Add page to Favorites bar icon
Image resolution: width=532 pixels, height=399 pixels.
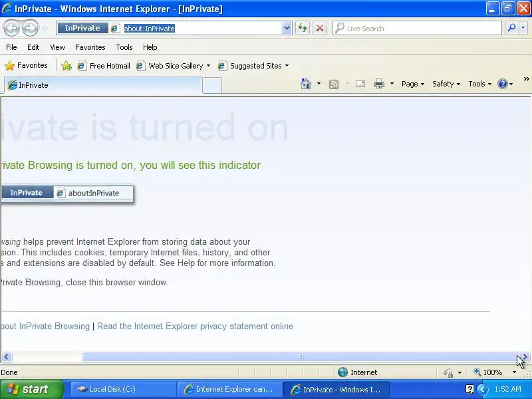pyautogui.click(x=66, y=66)
